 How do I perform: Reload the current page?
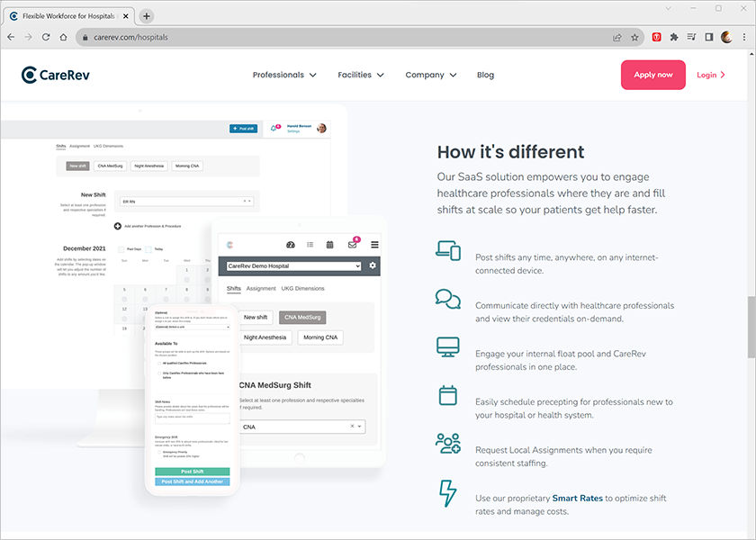tap(46, 37)
